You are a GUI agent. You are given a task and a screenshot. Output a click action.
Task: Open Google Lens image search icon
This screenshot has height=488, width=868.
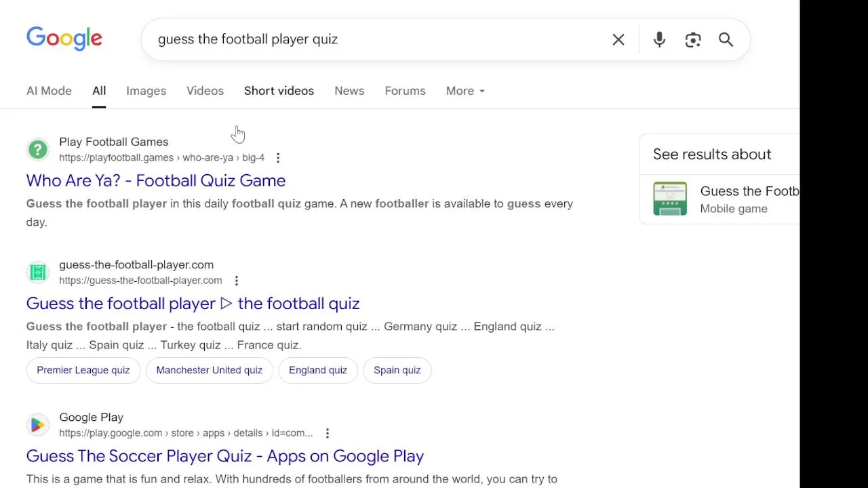693,40
